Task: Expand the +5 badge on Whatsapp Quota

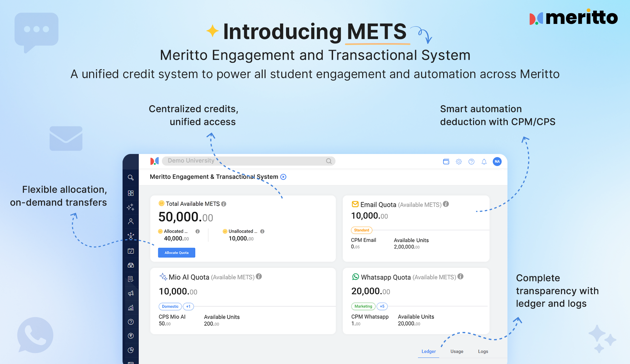Action: 382,306
